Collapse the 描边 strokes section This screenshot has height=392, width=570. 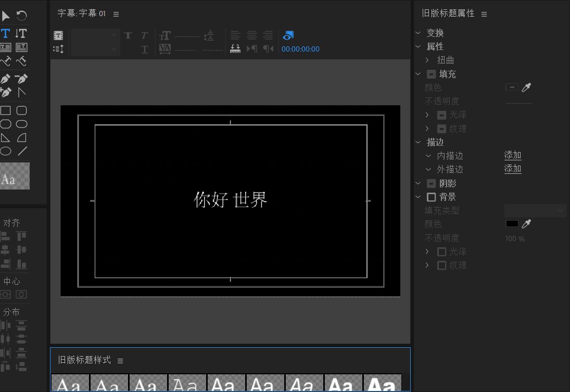point(418,142)
